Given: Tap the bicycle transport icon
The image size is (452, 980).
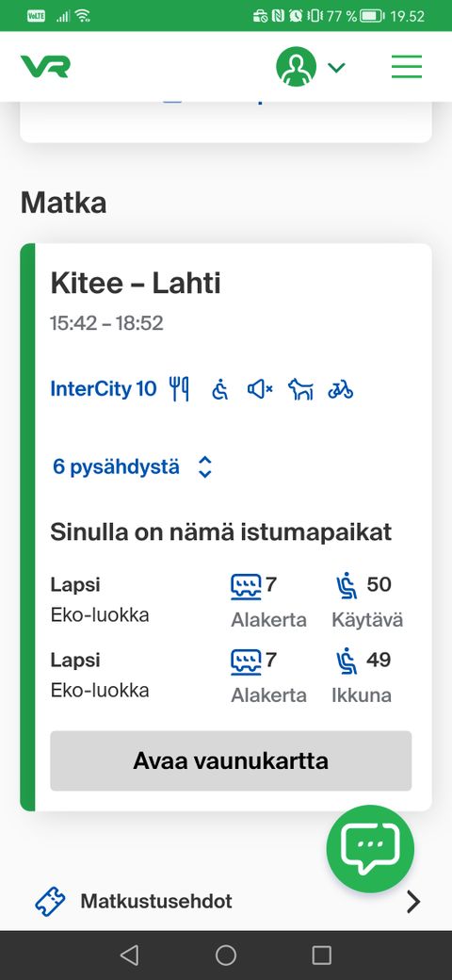Looking at the screenshot, I should pos(340,389).
